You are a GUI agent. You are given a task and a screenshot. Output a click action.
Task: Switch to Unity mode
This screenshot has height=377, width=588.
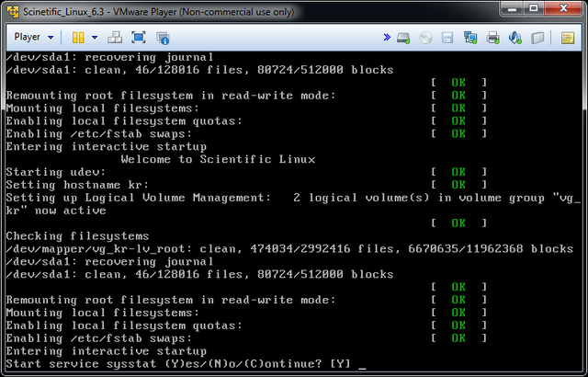pyautogui.click(x=163, y=38)
